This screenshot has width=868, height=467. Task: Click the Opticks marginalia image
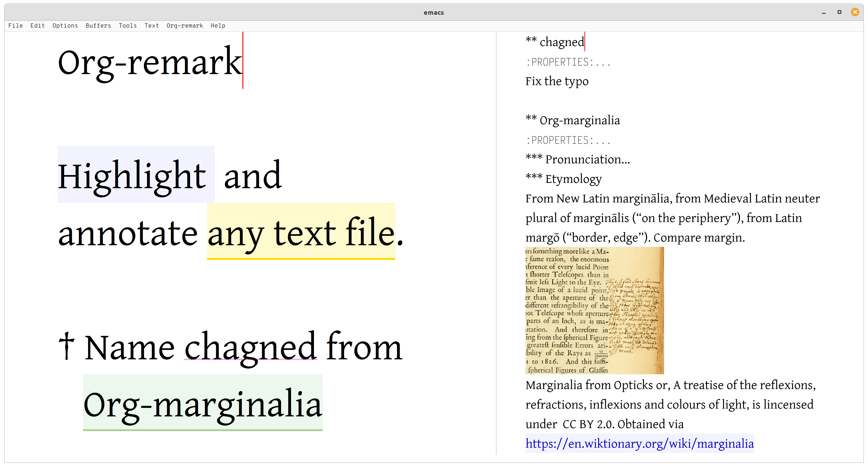[594, 310]
